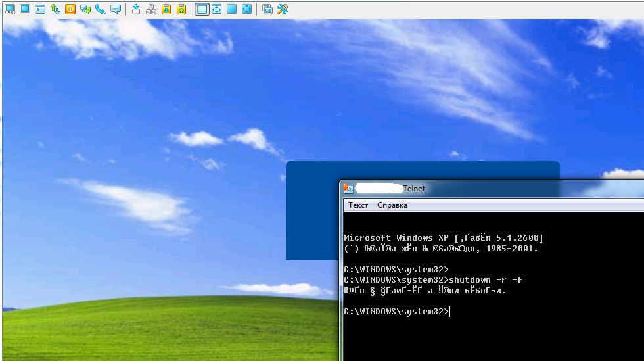Get remote clipboard (down arrow clipboard)
The width and height of the screenshot is (644, 361).
tap(166, 9)
